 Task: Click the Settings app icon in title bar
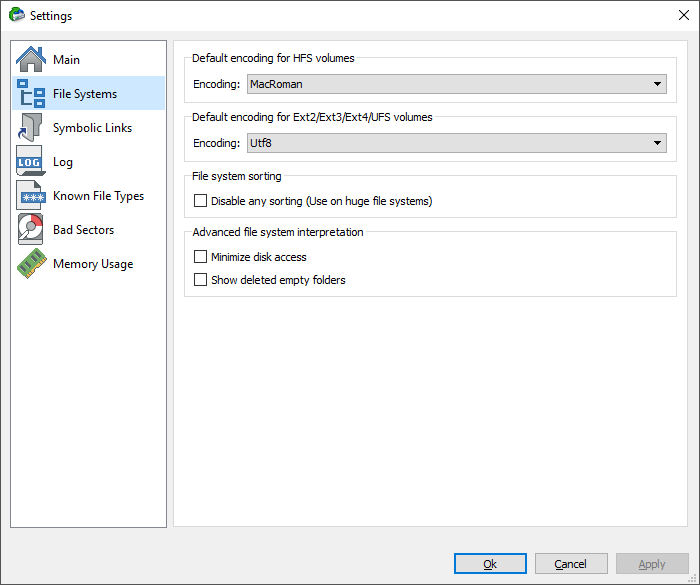[17, 15]
